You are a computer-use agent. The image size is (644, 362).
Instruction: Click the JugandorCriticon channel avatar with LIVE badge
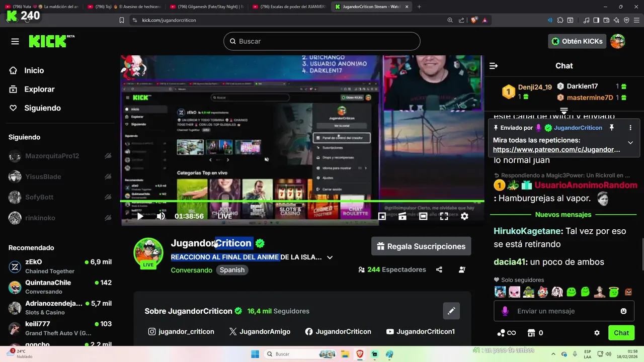(148, 253)
